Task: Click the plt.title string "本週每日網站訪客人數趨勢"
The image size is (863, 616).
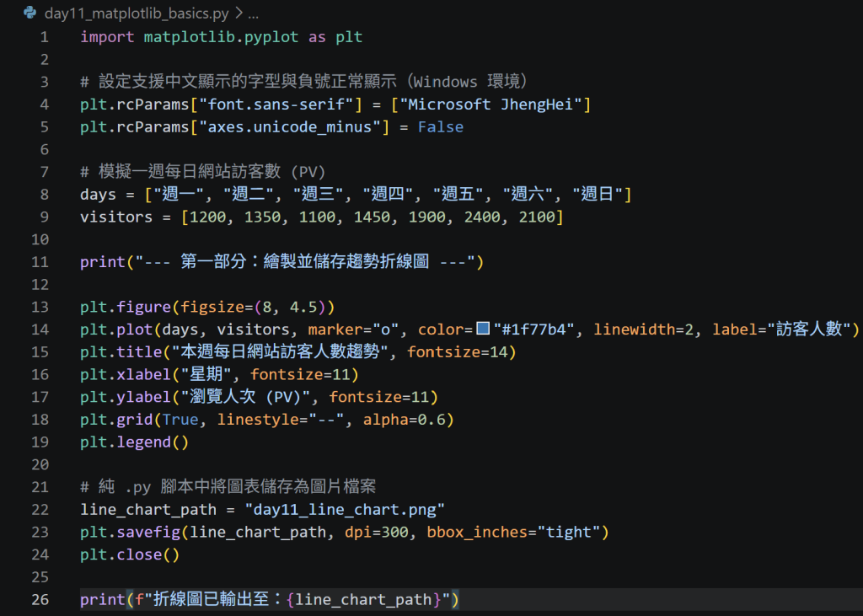Action: (x=280, y=351)
